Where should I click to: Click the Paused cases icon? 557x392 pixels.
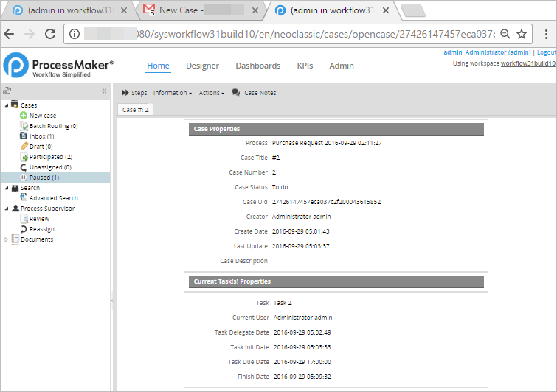pos(24,178)
